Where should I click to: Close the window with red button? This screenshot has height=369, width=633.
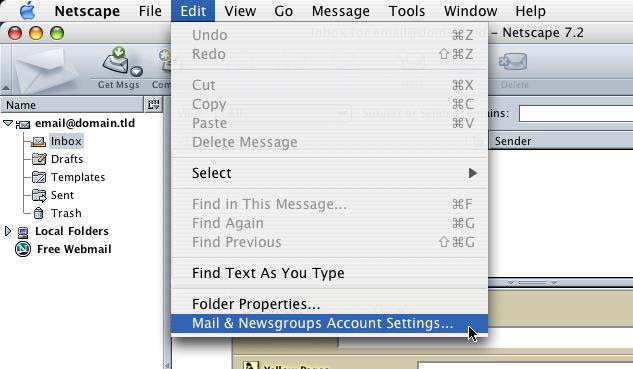pyautogui.click(x=15, y=33)
